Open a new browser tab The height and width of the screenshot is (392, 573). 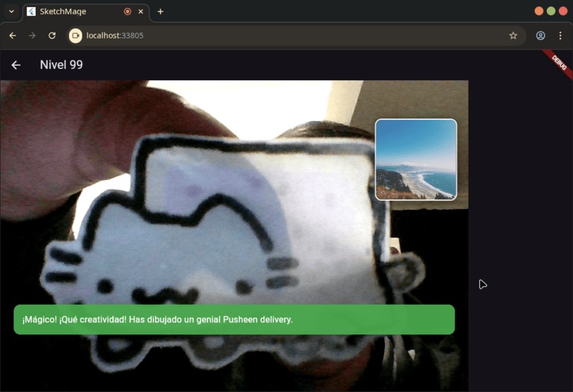[160, 11]
